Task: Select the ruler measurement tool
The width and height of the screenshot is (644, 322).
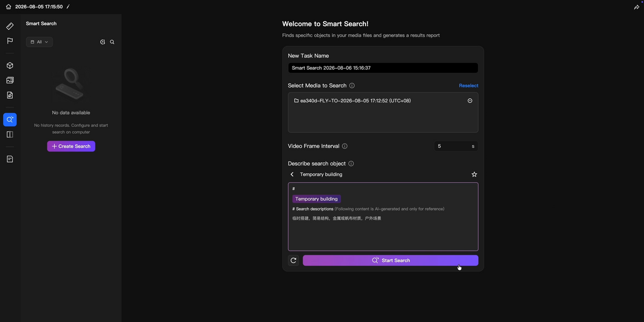Action: (10, 26)
